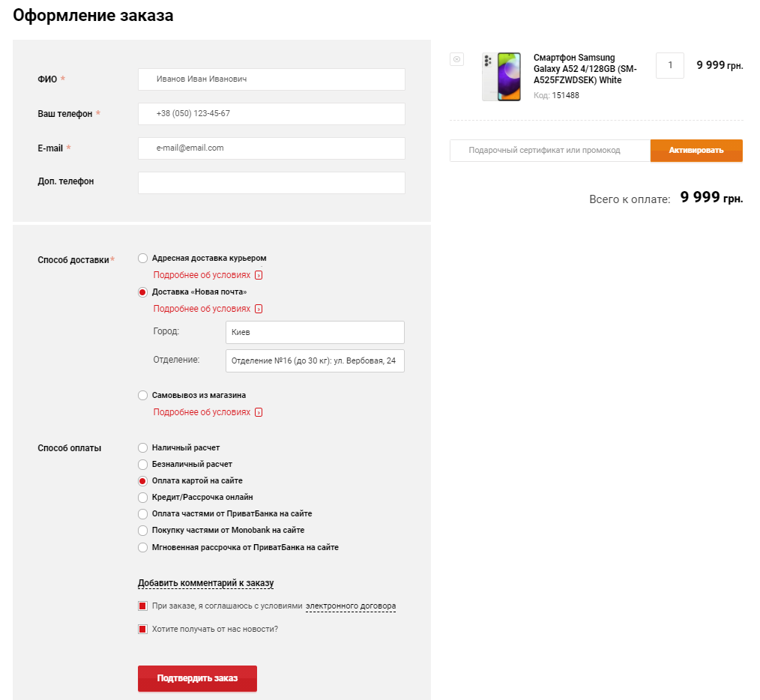Open the Отделение branch selector
This screenshot has width=760, height=700.
click(x=315, y=360)
